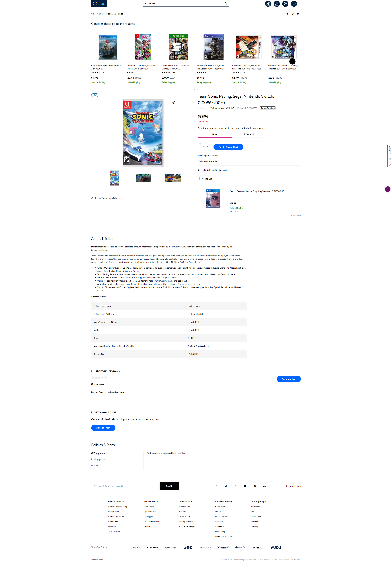Open the search department dropdown arrow

(146, 3)
